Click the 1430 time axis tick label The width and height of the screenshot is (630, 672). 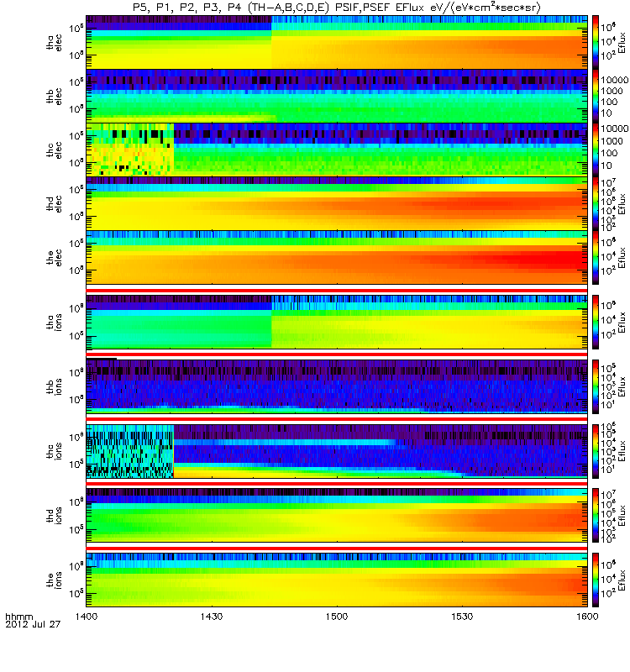click(212, 617)
